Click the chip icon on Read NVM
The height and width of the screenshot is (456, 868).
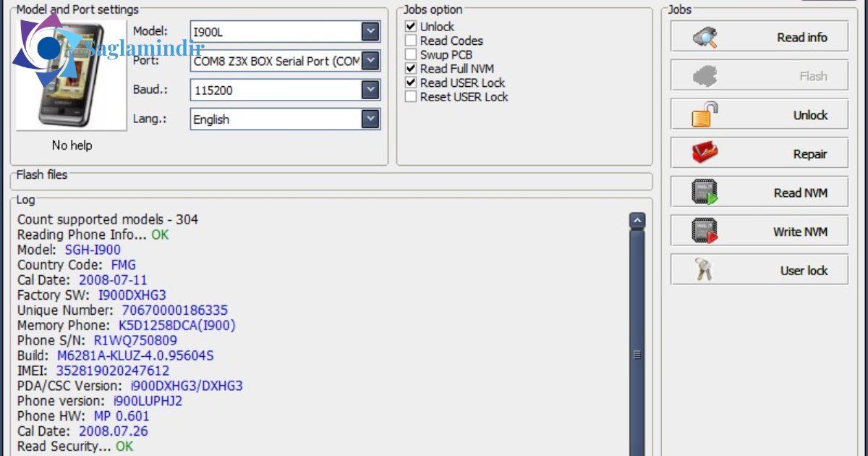705,193
